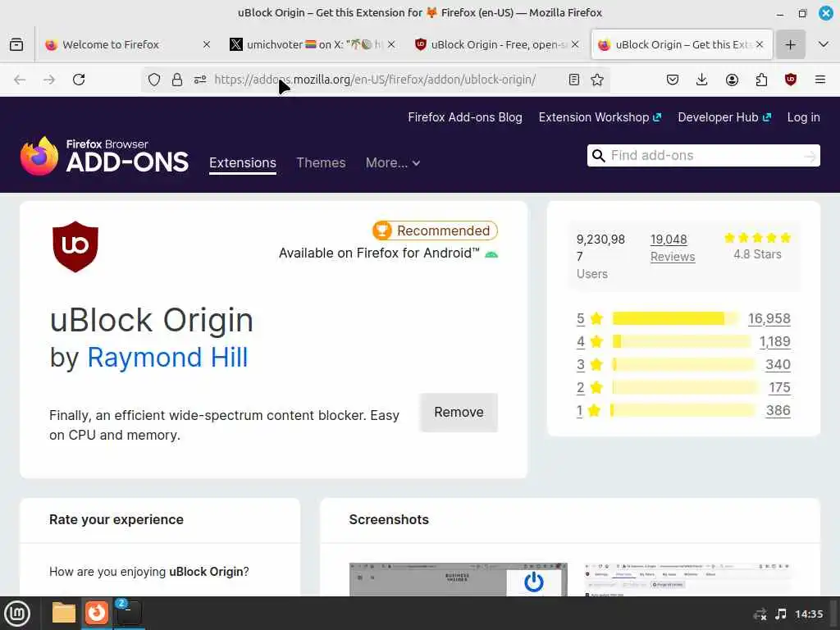Expand the list all tabs chevron
The image size is (840, 630).
click(x=824, y=44)
